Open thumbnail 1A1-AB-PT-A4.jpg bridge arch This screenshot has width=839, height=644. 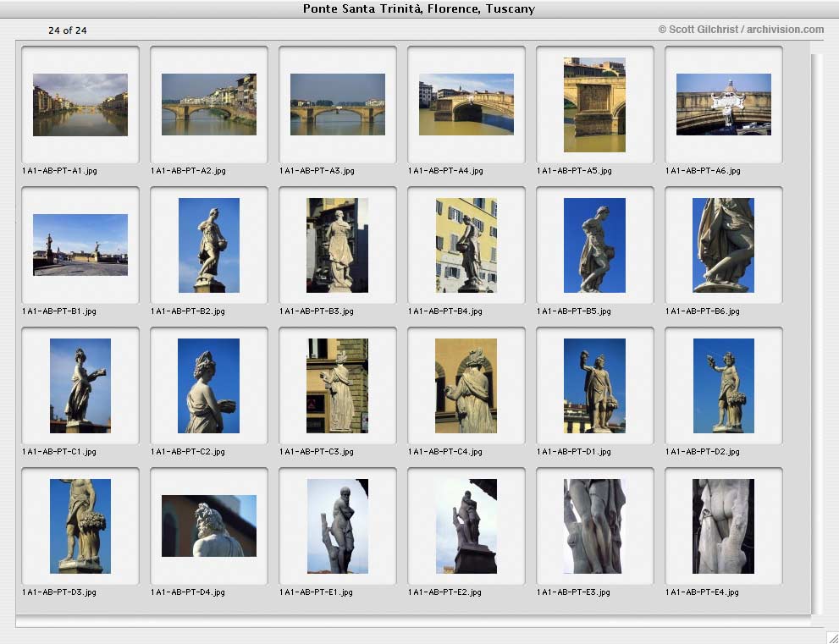[466, 104]
